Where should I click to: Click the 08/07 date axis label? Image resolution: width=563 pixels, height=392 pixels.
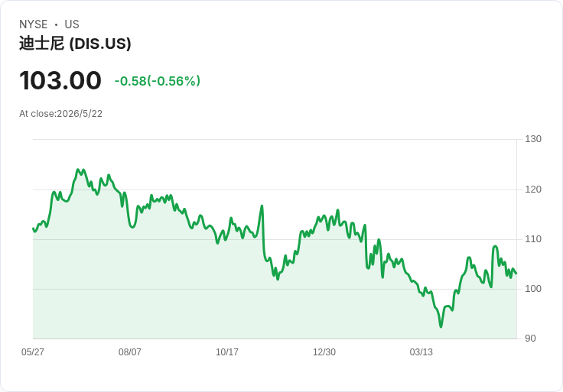pos(129,352)
